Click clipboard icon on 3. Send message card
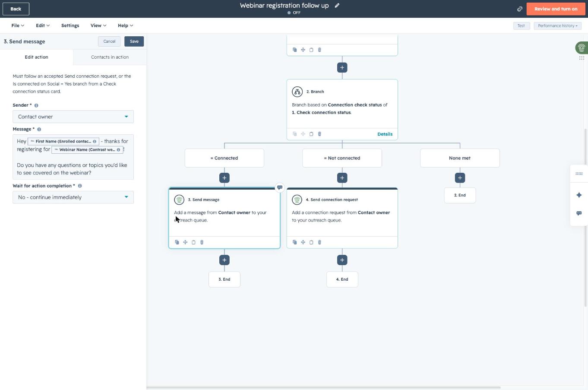Image resolution: width=588 pixels, height=390 pixels. tap(193, 242)
